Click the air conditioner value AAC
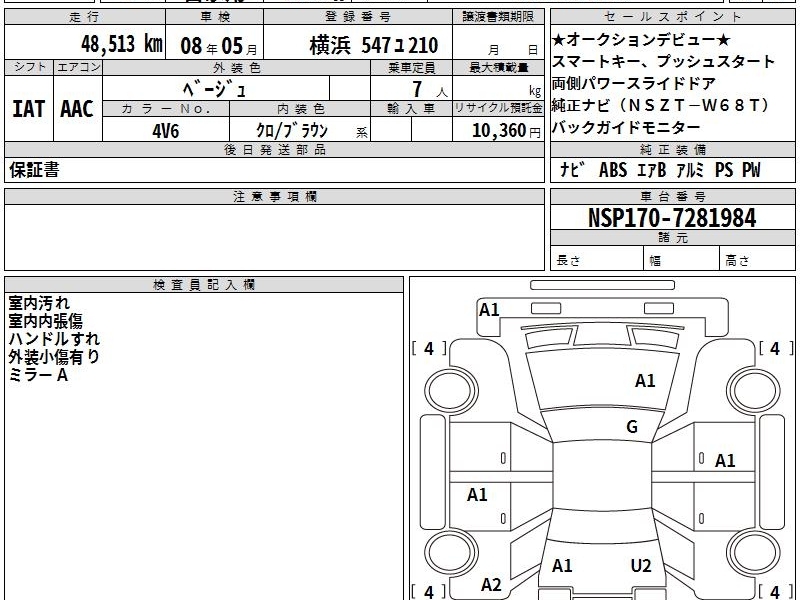This screenshot has width=800, height=600. [x=77, y=109]
